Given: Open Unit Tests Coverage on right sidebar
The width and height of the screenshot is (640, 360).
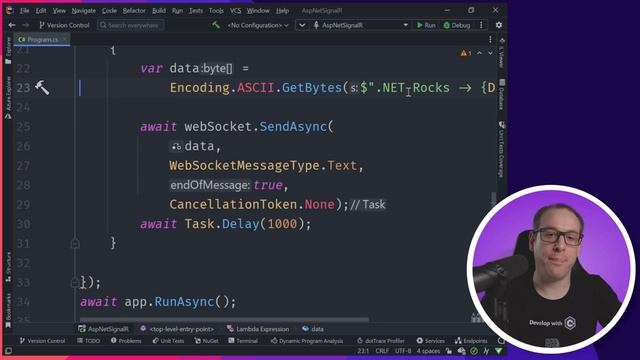Looking at the screenshot, I should (502, 149).
